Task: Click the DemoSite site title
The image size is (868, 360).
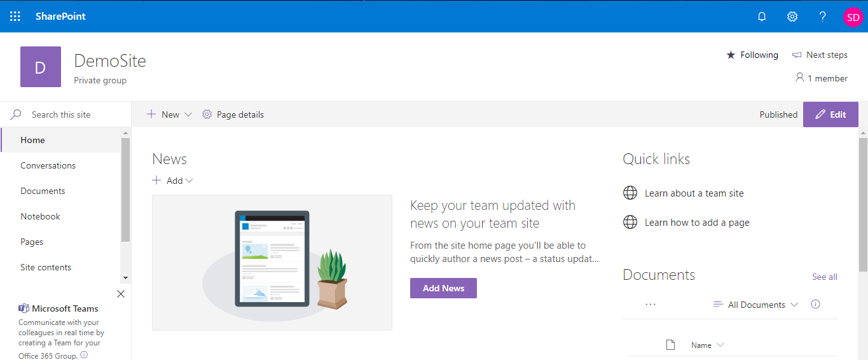Action: (110, 61)
